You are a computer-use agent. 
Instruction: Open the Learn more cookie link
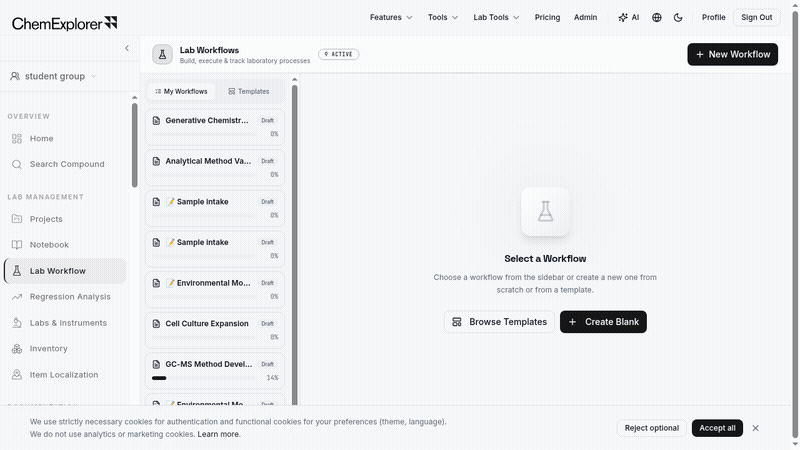tap(218, 434)
